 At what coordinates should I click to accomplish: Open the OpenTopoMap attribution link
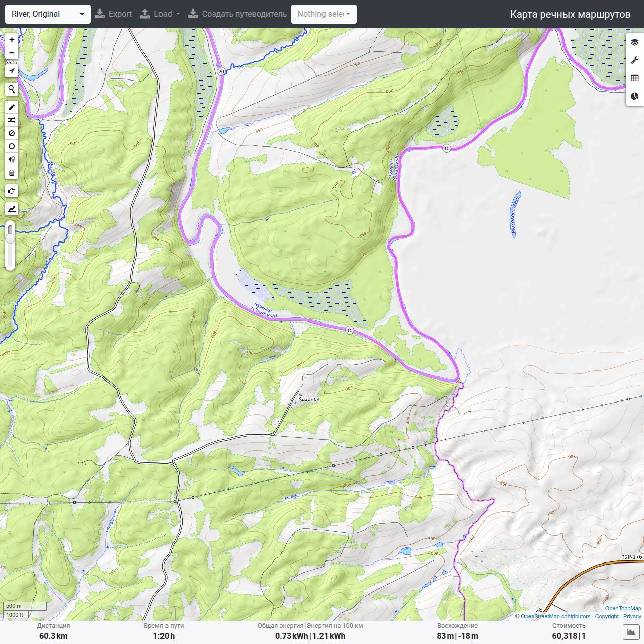pyautogui.click(x=623, y=608)
